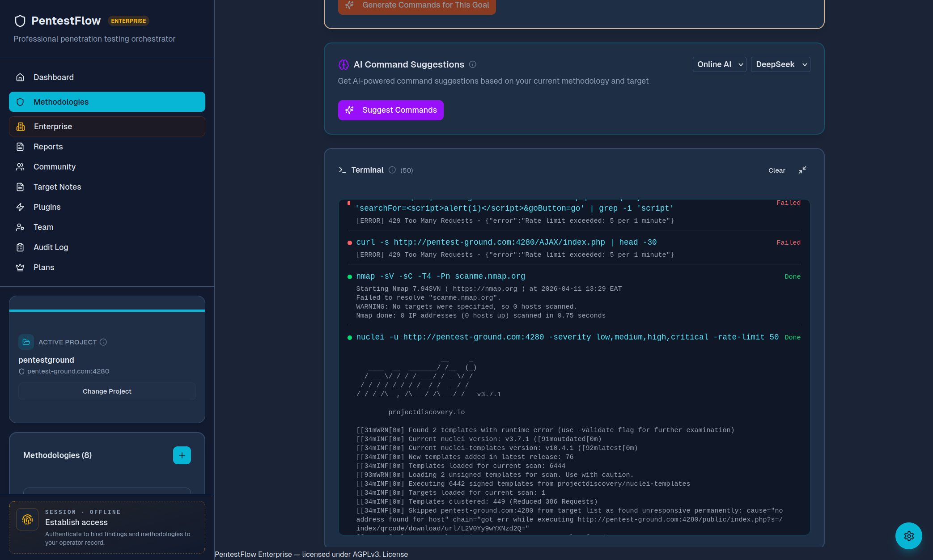
Task: Navigate to Community
Action: pyautogui.click(x=107, y=167)
